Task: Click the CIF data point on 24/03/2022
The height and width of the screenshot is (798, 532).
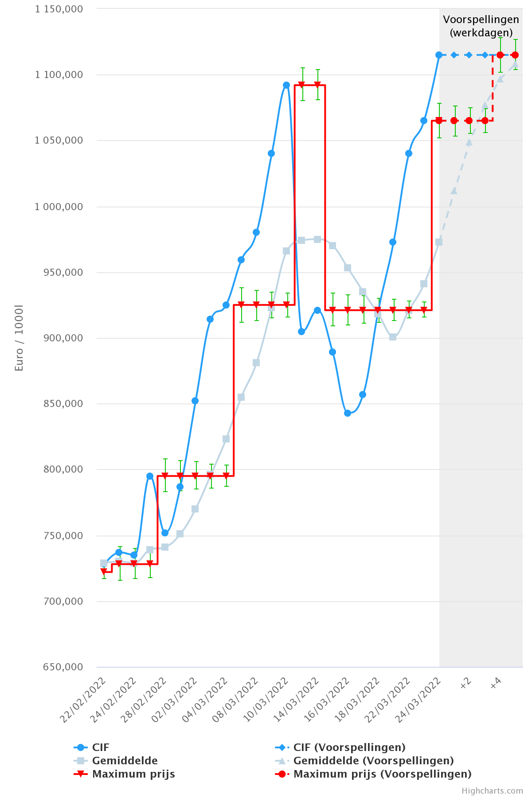Action: [439, 55]
